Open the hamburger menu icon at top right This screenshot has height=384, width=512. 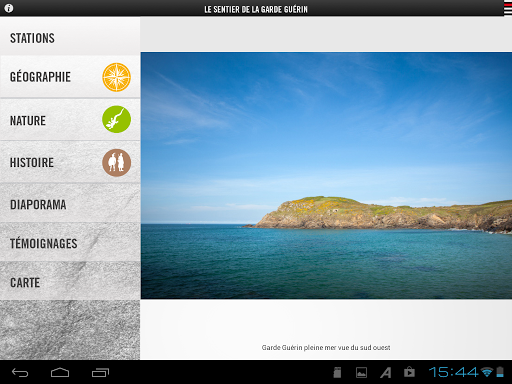pyautogui.click(x=508, y=8)
